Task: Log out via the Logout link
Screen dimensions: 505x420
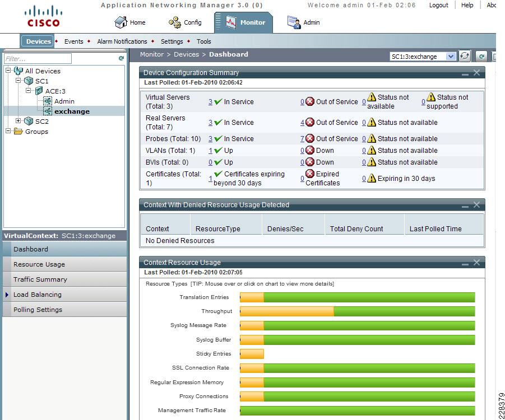Action: pos(438,5)
